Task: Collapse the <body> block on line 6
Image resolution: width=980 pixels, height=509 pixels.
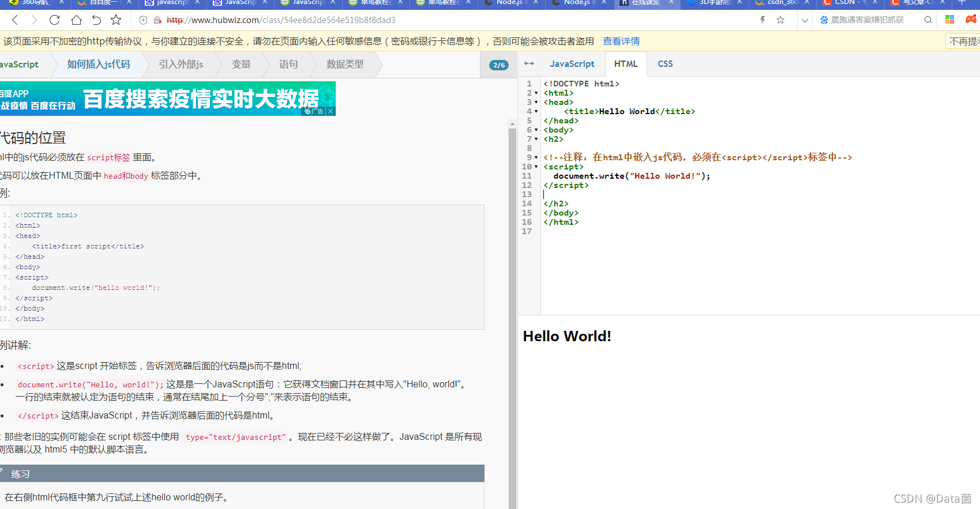Action: pos(536,130)
